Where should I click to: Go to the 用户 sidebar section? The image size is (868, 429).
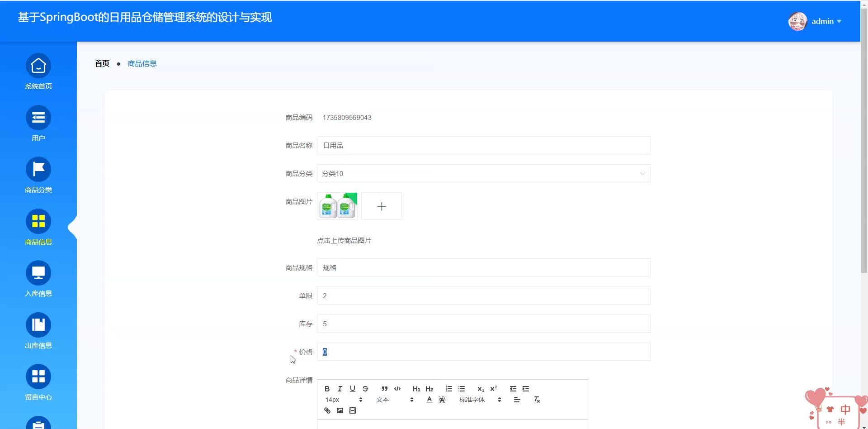38,124
